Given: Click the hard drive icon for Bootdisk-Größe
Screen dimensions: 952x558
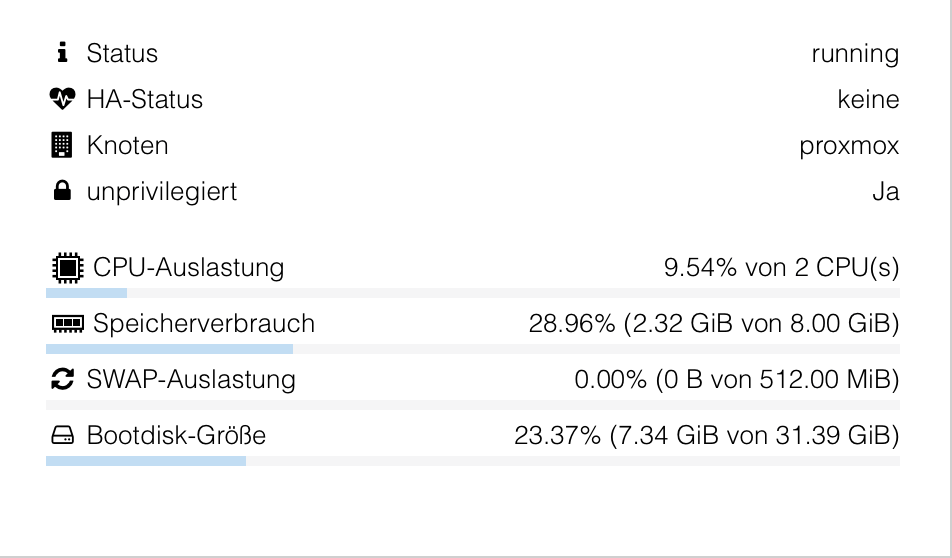Looking at the screenshot, I should tap(62, 435).
